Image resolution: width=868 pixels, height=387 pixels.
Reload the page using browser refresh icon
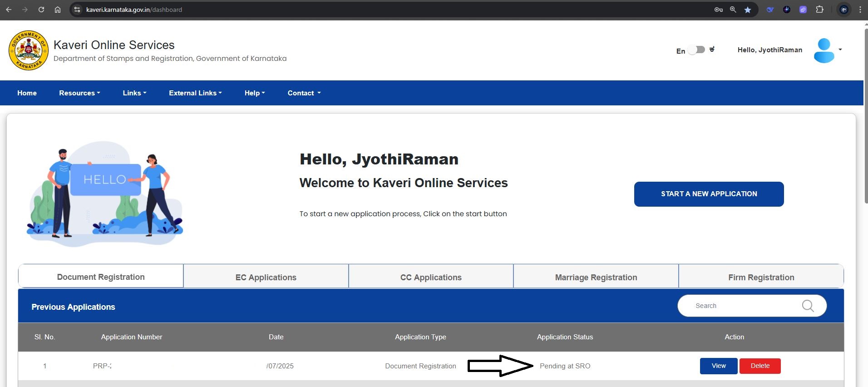pyautogui.click(x=41, y=10)
